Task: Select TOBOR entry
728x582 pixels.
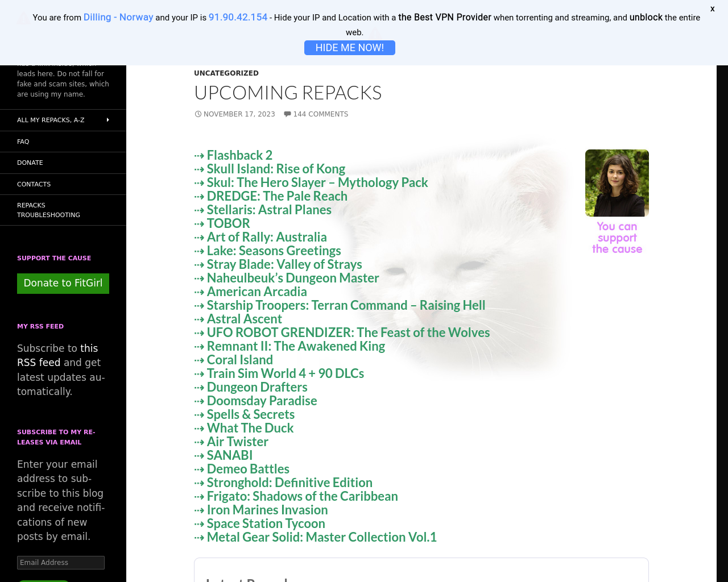Action: 229,223
